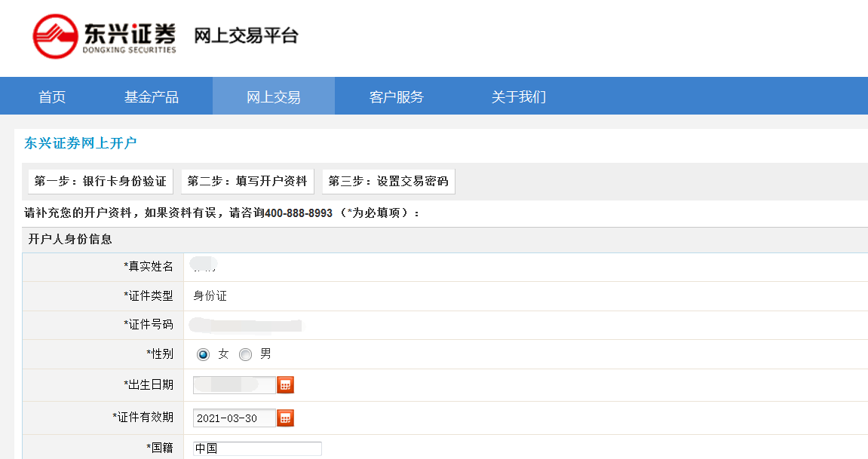Select step 第二步：填写开户资料
Screen dimensions: 868x459
(247, 182)
